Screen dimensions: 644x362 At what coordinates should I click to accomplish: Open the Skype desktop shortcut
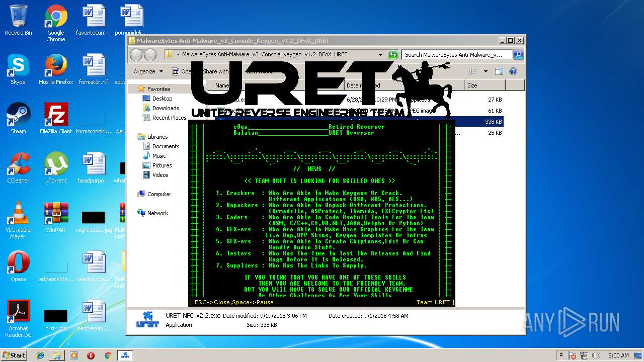tap(18, 69)
